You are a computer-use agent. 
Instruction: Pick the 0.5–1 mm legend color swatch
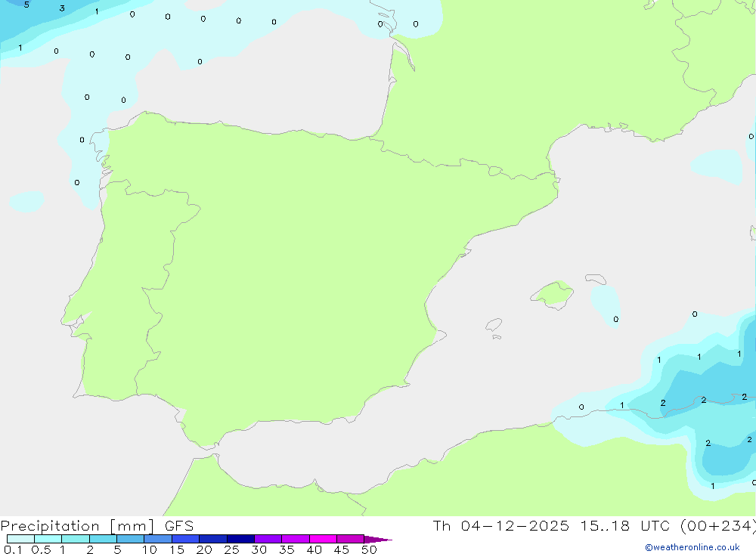pyautogui.click(x=48, y=539)
